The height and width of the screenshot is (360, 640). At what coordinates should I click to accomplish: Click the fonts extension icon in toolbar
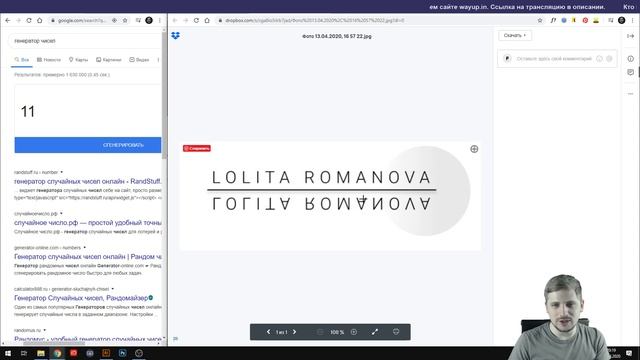[x=553, y=20]
